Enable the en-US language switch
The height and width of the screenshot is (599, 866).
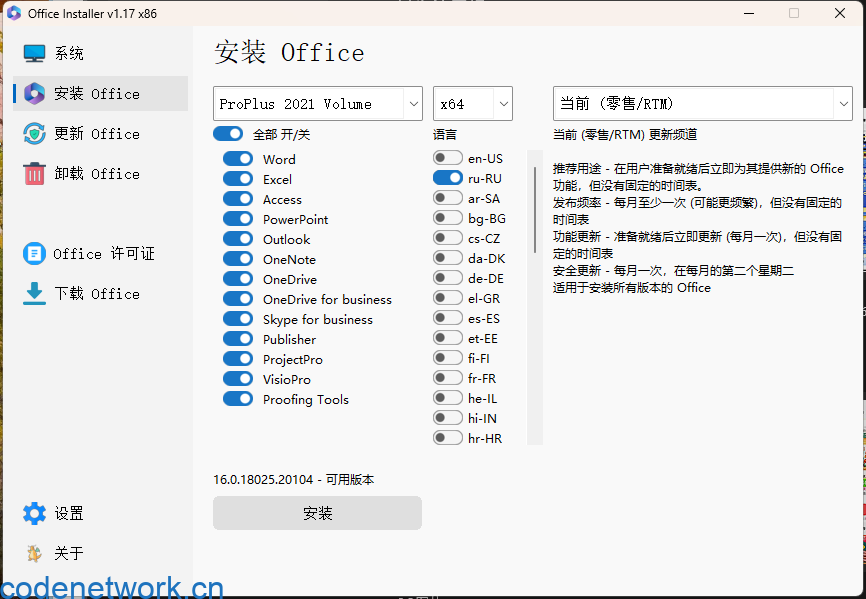click(448, 158)
